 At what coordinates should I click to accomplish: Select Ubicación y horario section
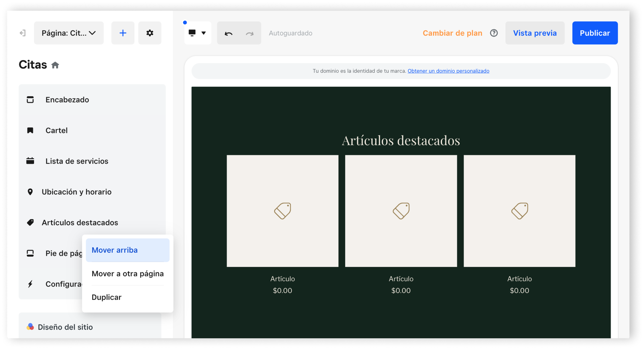pyautogui.click(x=92, y=192)
